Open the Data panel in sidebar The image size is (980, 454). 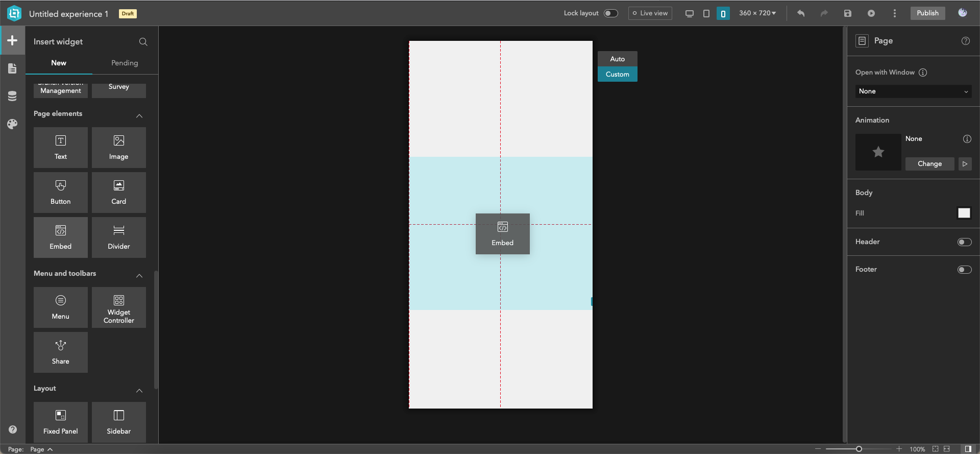tap(12, 96)
